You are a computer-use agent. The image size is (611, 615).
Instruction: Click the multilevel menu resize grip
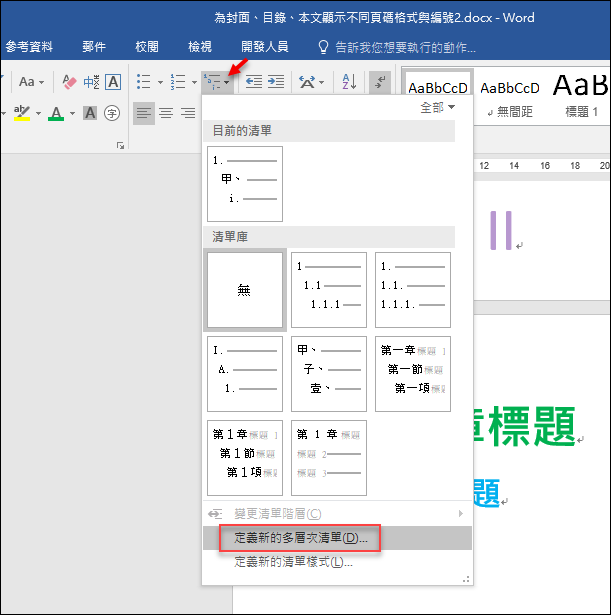tap(466, 579)
